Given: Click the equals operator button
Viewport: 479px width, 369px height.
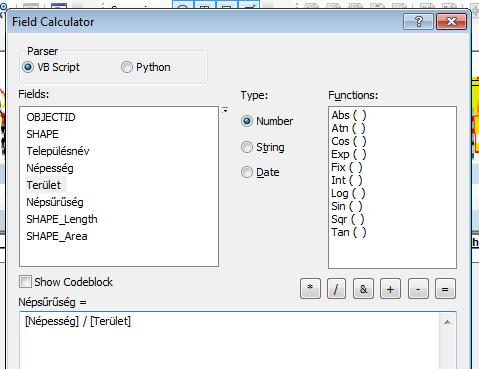Looking at the screenshot, I should (445, 289).
